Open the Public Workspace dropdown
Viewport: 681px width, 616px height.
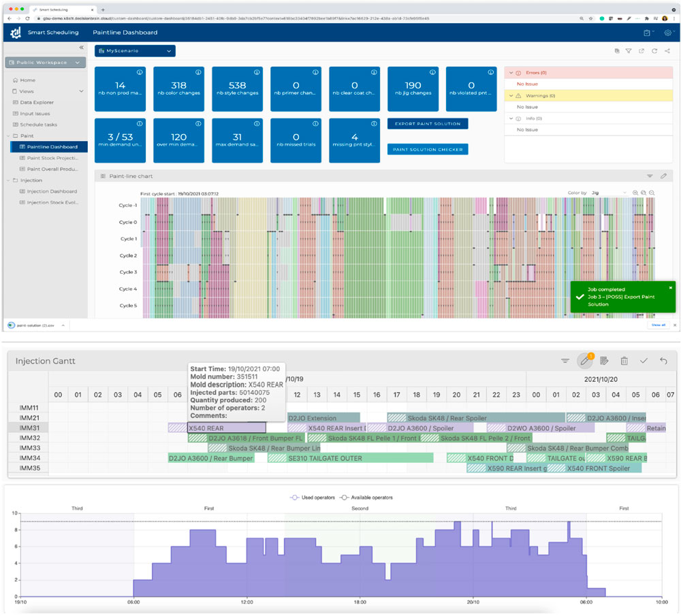[46, 63]
